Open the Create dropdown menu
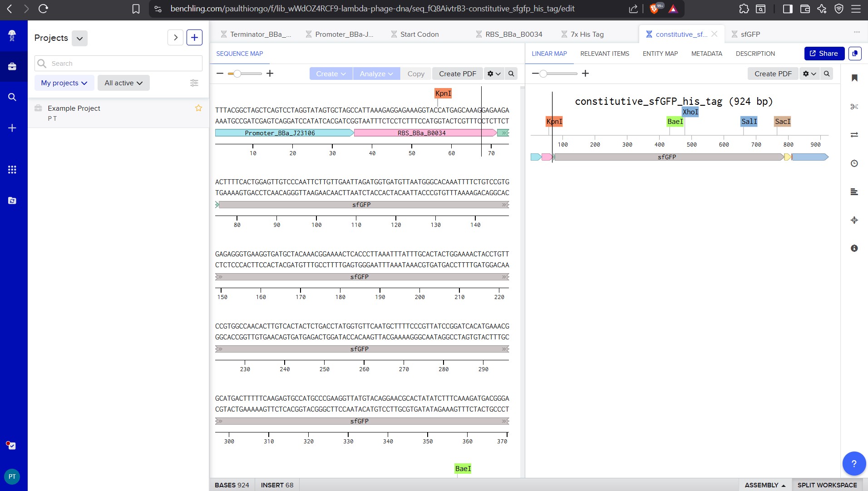Screen dimensions: 868x491 tap(331, 74)
